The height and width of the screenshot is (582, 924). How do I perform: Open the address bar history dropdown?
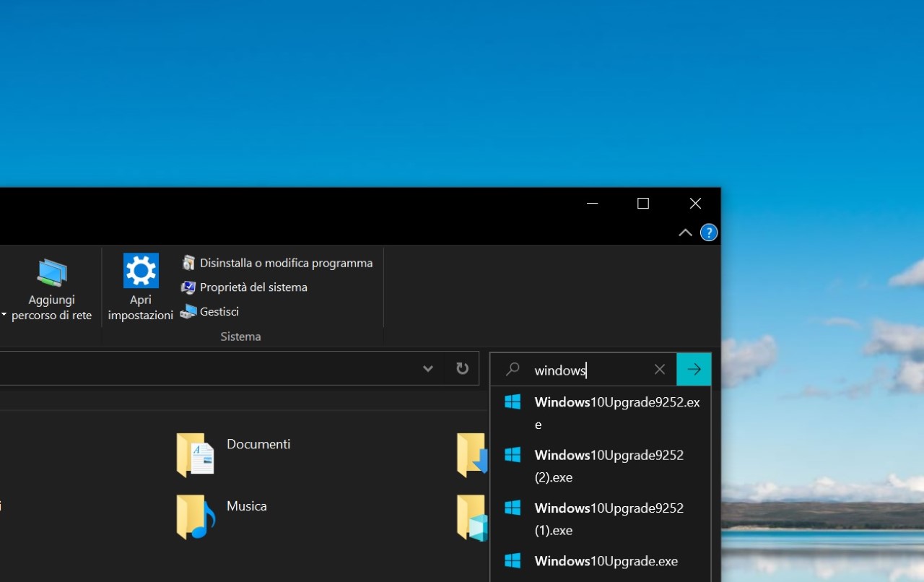pyautogui.click(x=428, y=369)
